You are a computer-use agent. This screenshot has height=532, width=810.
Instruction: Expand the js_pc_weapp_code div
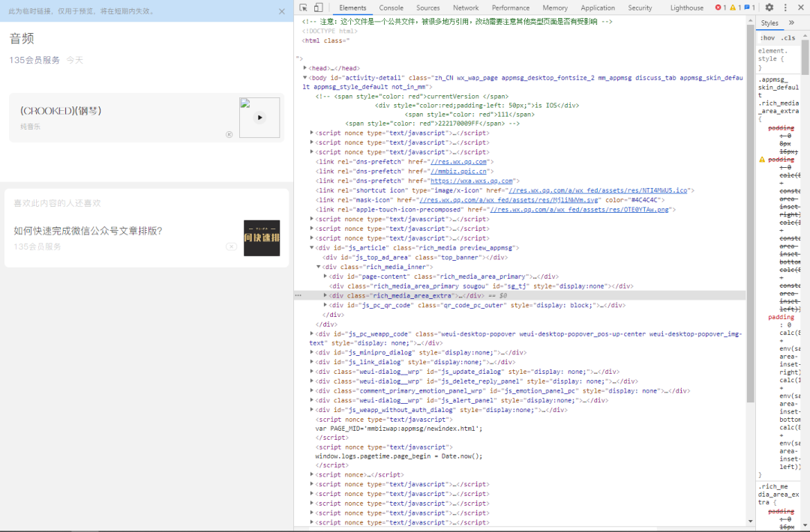[x=311, y=333]
